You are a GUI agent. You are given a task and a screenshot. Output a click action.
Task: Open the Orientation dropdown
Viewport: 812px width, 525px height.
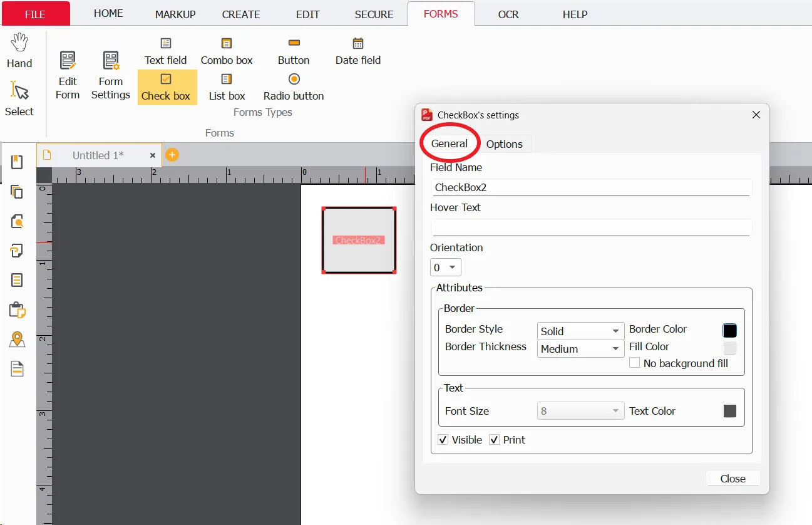point(446,268)
